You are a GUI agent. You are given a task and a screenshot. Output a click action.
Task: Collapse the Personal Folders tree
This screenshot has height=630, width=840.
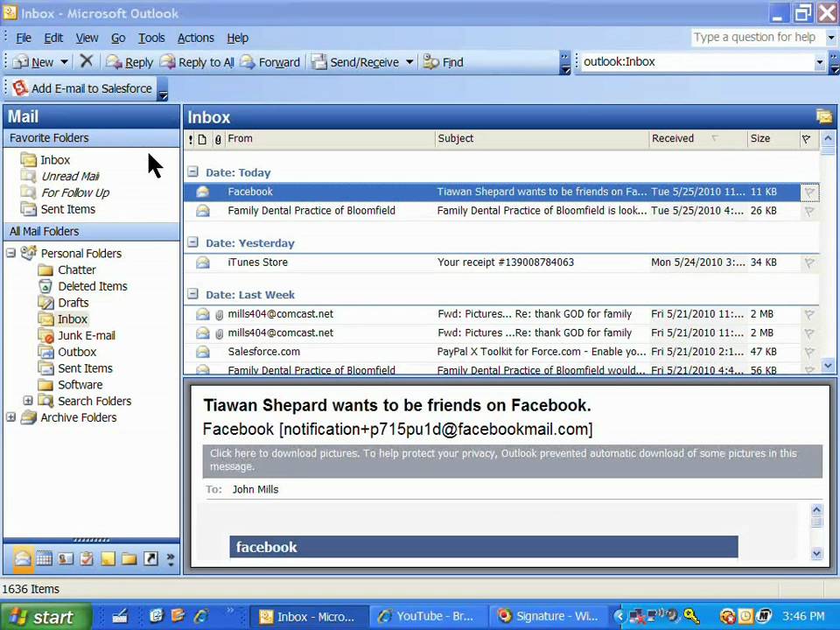tap(10, 252)
